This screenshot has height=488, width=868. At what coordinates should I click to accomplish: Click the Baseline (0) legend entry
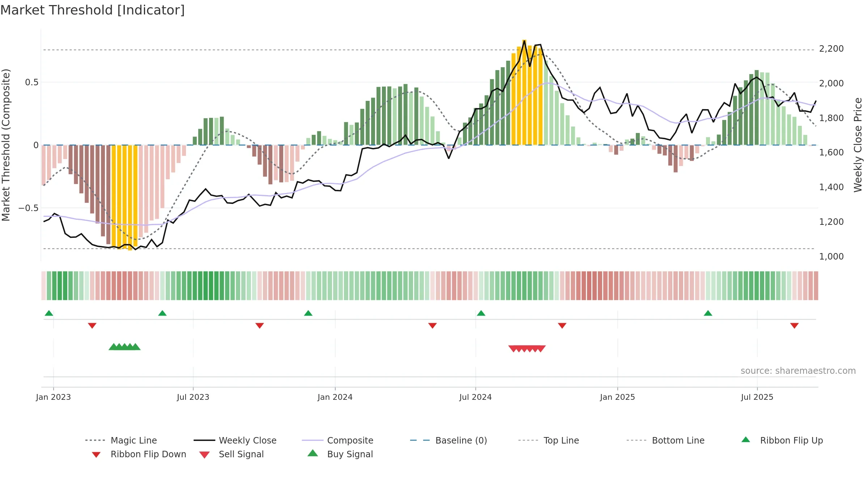[x=448, y=440]
